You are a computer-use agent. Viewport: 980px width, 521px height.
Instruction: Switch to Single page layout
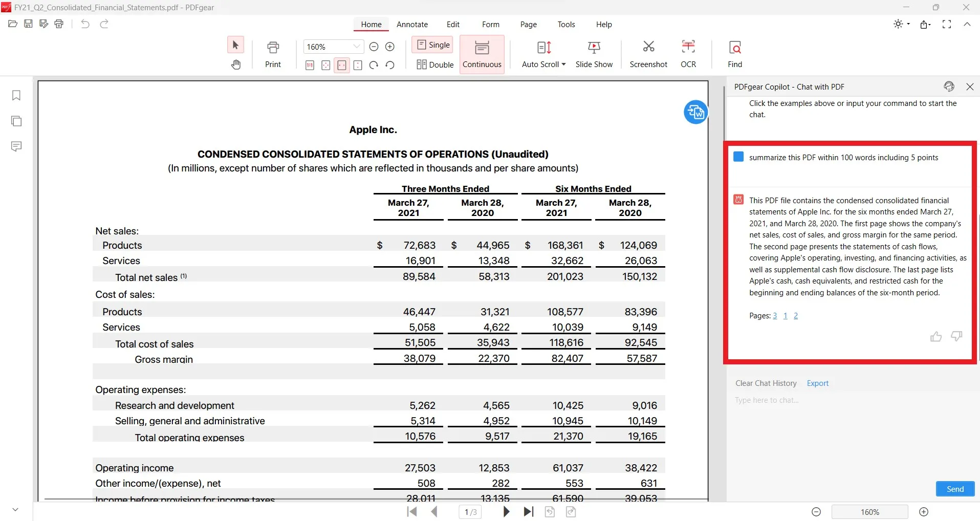433,45
